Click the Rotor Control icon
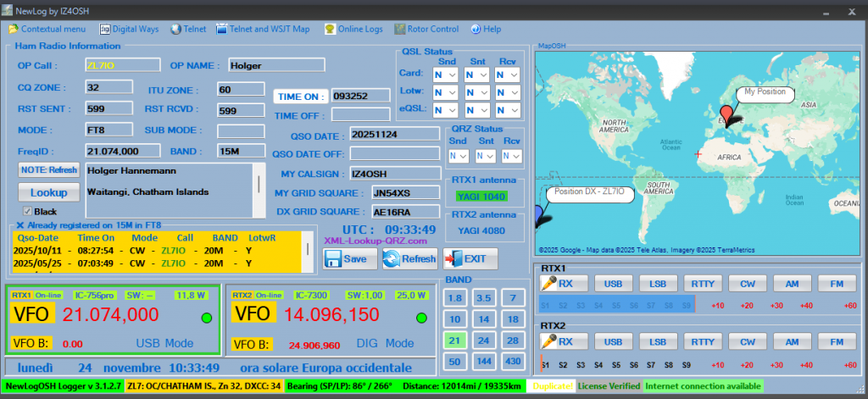Screen dimensions: 868x399 (x=399, y=29)
